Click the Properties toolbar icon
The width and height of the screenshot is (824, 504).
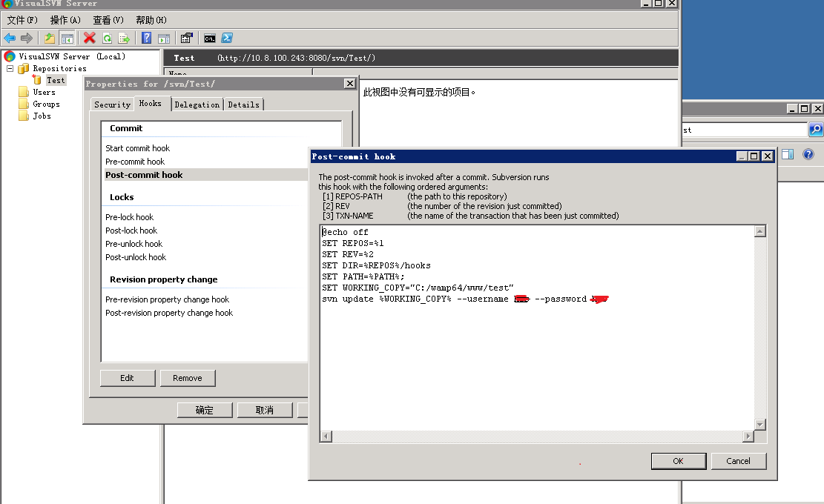tap(186, 38)
